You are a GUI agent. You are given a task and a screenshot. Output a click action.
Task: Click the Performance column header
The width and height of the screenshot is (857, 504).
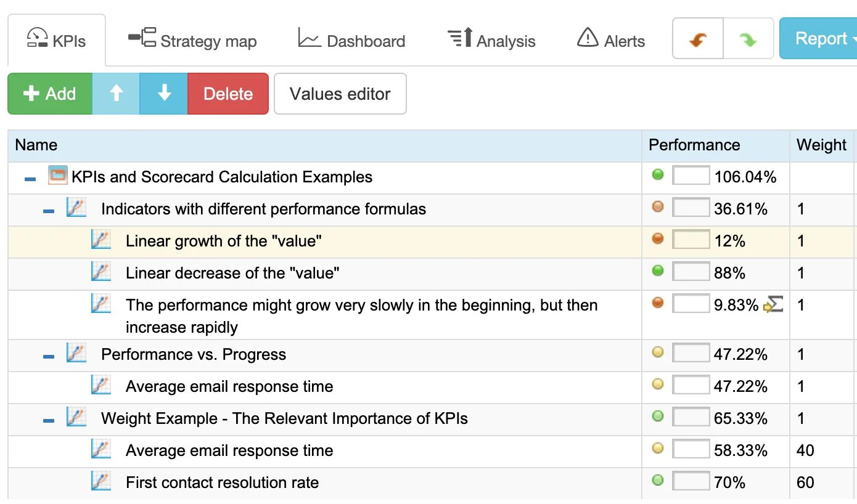(716, 145)
